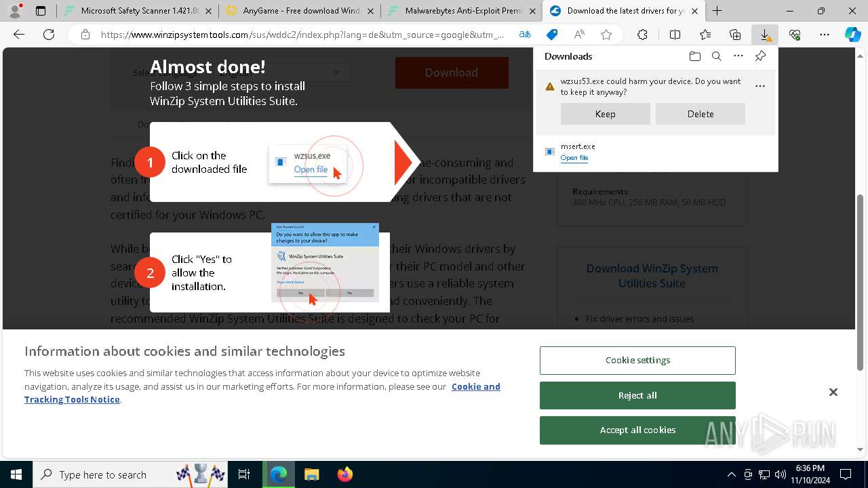Screen dimensions: 868x488
Task: Translate this page icon
Action: [525, 35]
